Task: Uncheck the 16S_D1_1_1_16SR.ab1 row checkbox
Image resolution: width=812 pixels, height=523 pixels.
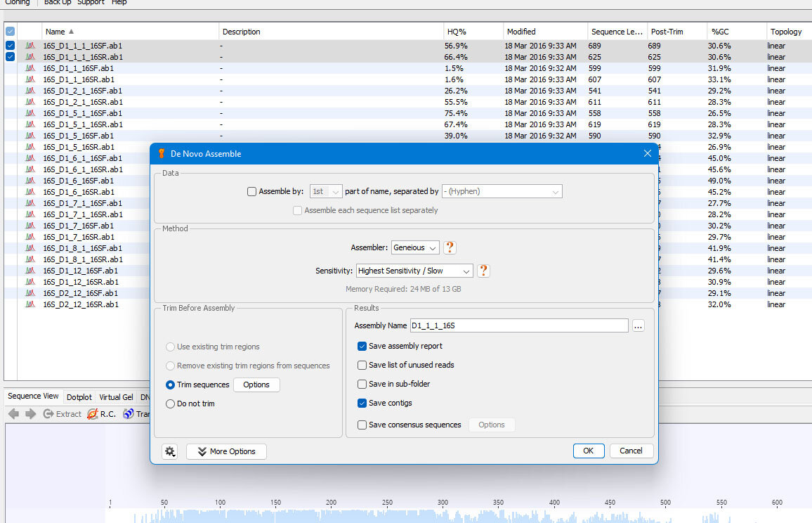Action: (x=10, y=57)
